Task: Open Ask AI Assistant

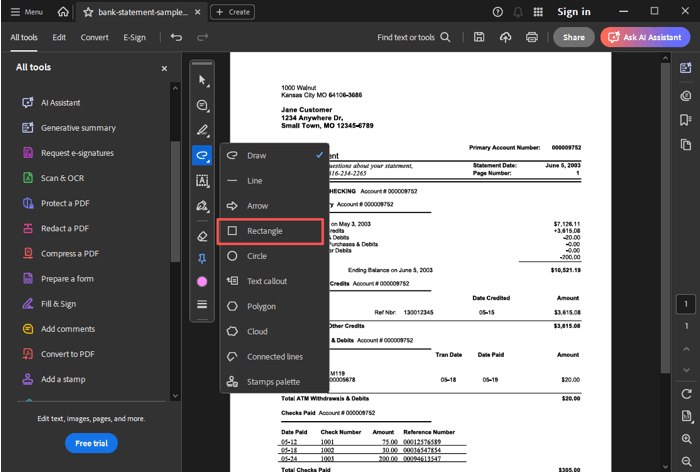Action: pyautogui.click(x=645, y=37)
